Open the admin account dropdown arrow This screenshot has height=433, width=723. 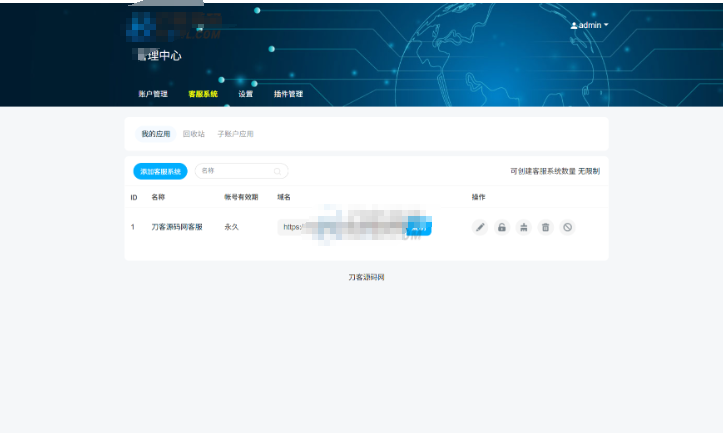[x=606, y=25]
